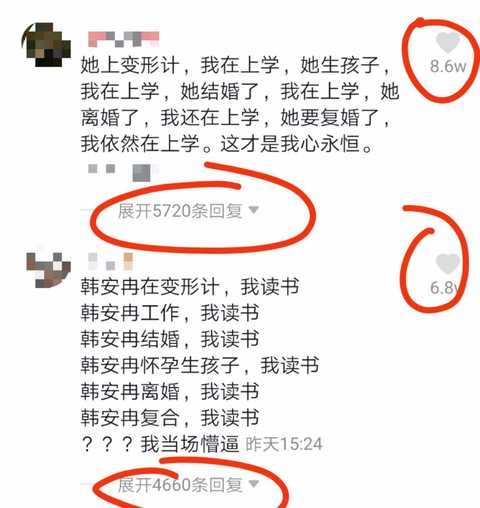
Task: Open the first commenter's blurred pink username
Action: coord(123,39)
